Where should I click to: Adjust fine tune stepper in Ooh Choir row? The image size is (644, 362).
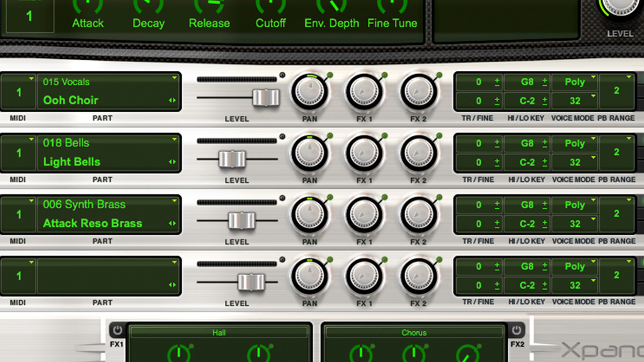497,101
